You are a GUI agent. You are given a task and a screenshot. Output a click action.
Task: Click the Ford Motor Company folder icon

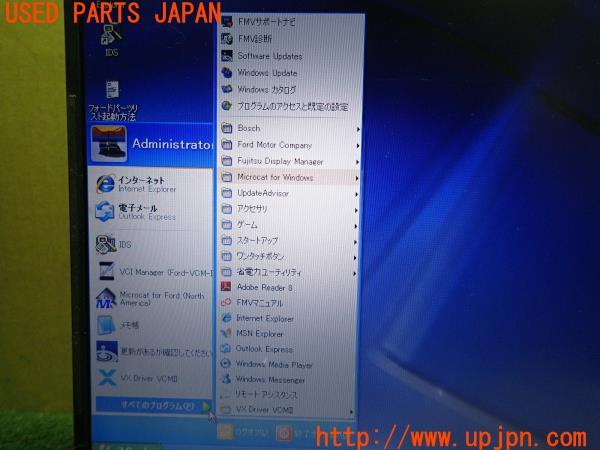click(227, 145)
